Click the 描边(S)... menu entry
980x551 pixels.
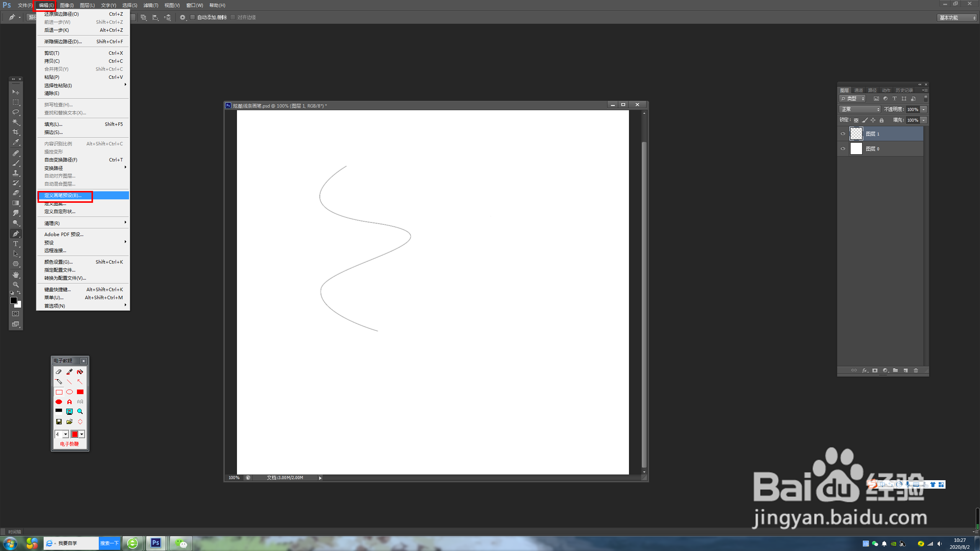pos(54,132)
